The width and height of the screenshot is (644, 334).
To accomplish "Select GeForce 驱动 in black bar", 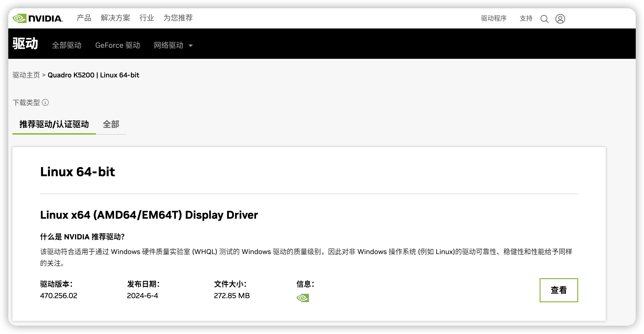I will point(118,45).
